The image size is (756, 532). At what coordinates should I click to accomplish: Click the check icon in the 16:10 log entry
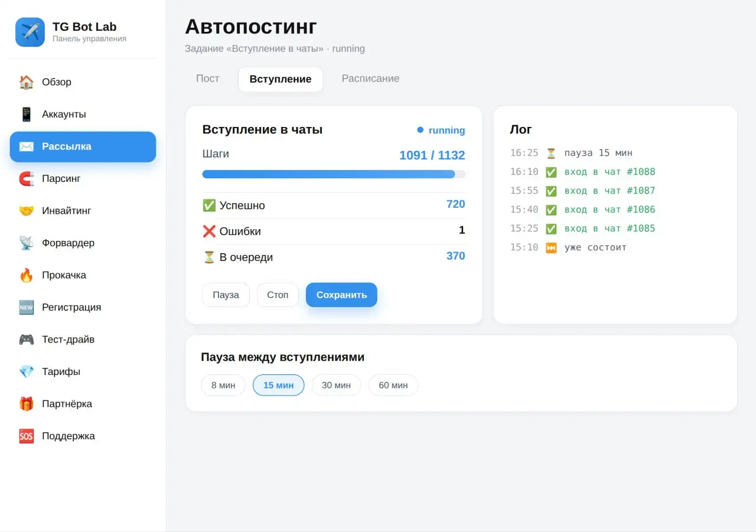[x=551, y=172]
